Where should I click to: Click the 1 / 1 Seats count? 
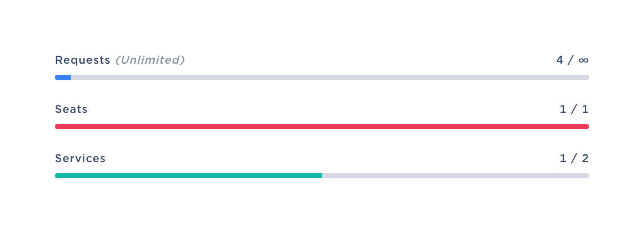point(574,109)
